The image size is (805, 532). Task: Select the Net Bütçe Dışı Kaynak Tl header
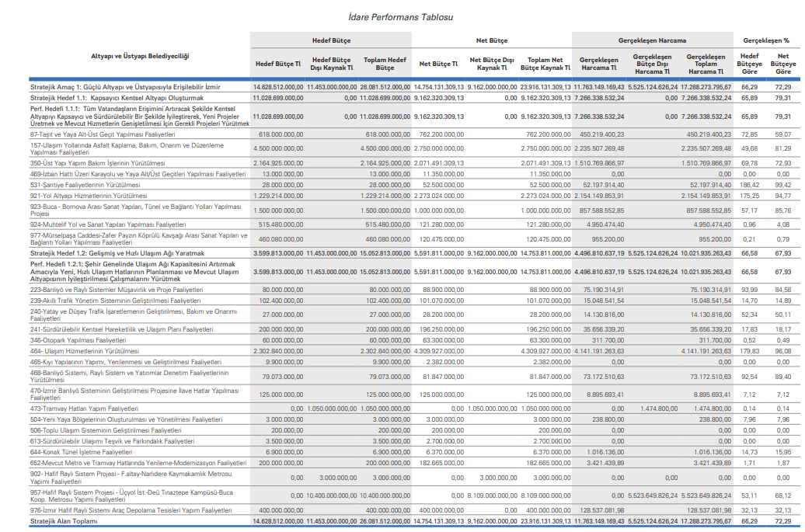492,64
